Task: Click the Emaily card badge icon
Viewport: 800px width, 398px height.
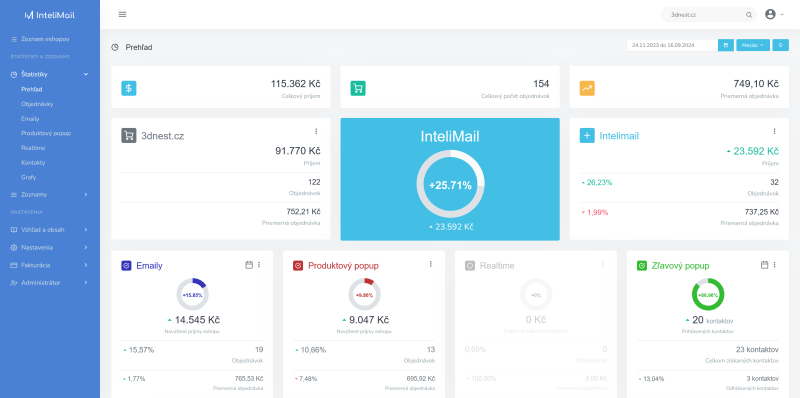Action: [126, 266]
